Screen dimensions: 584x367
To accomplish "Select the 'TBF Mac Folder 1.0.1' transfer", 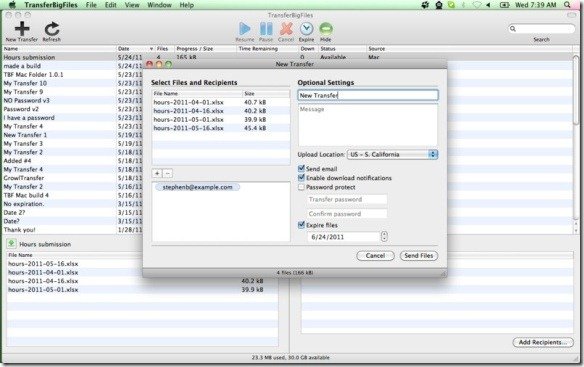I will pos(73,75).
